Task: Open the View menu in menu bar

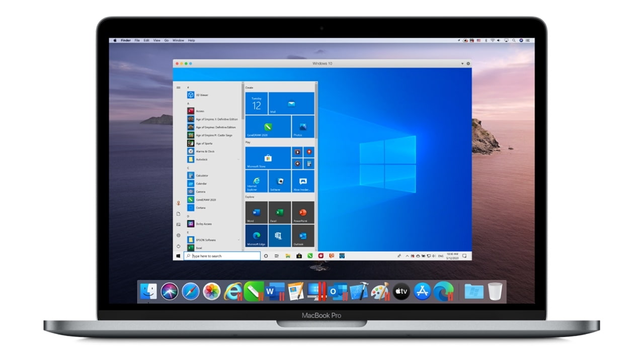Action: point(156,40)
